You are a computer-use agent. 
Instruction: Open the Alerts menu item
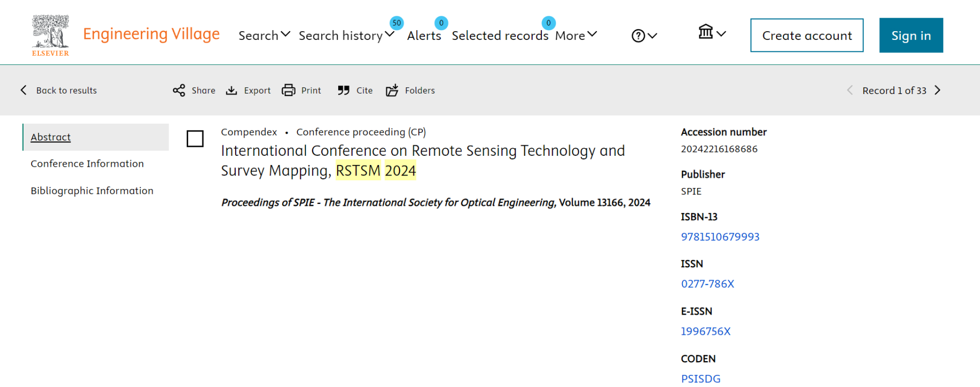tap(424, 35)
